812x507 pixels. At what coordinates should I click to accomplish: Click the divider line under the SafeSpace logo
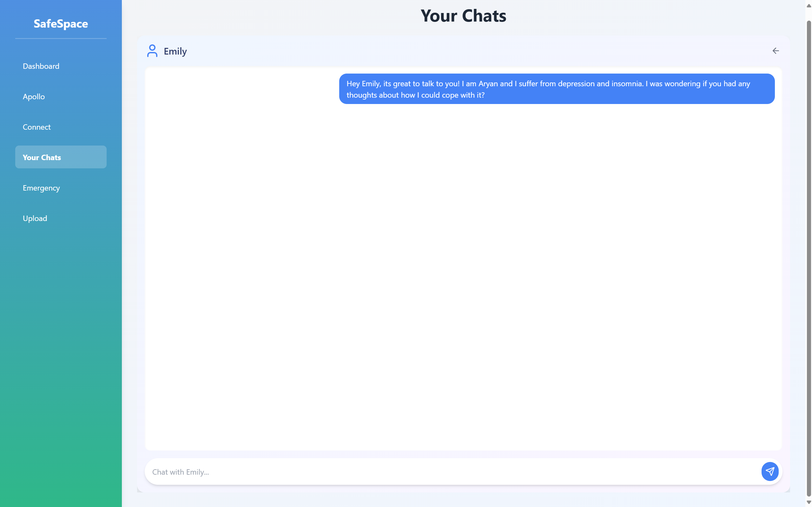point(61,39)
